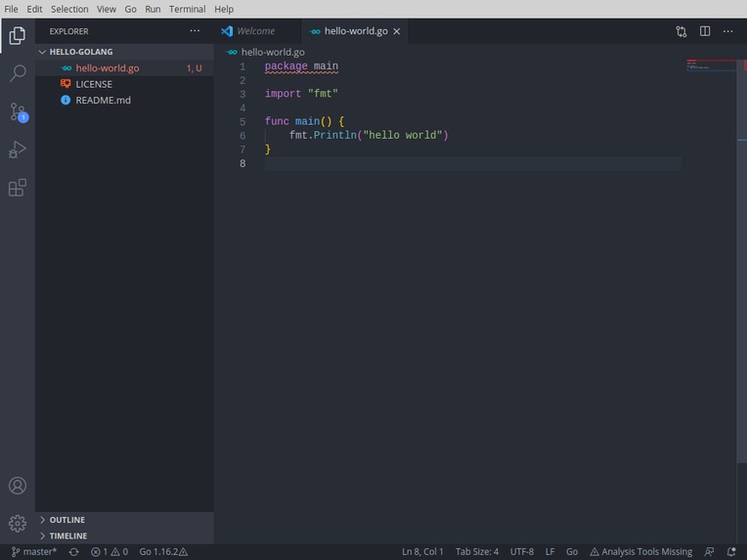Open the Run menu

[x=153, y=9]
